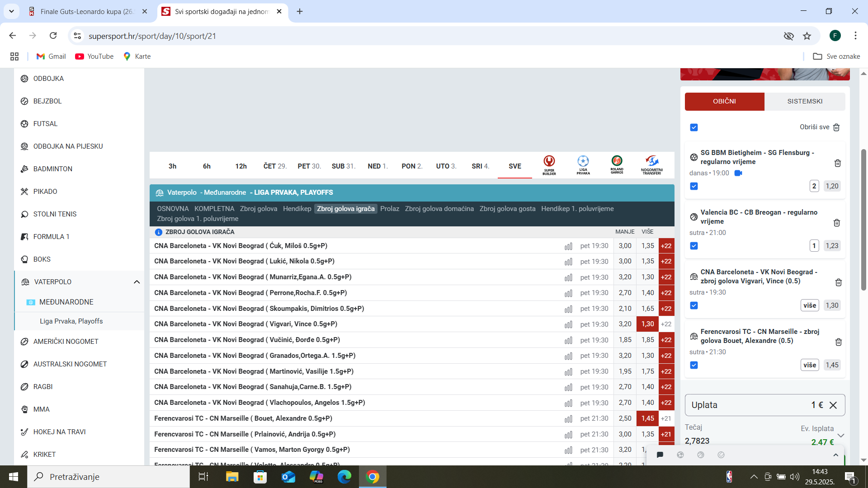Open Microsoft Edge from the taskbar
The image size is (868, 488).
pos(344,477)
